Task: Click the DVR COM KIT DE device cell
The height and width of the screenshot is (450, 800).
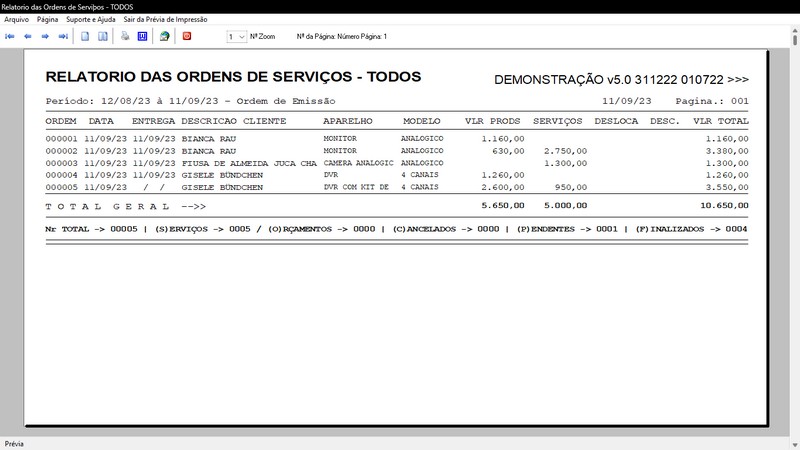Action: tap(356, 187)
